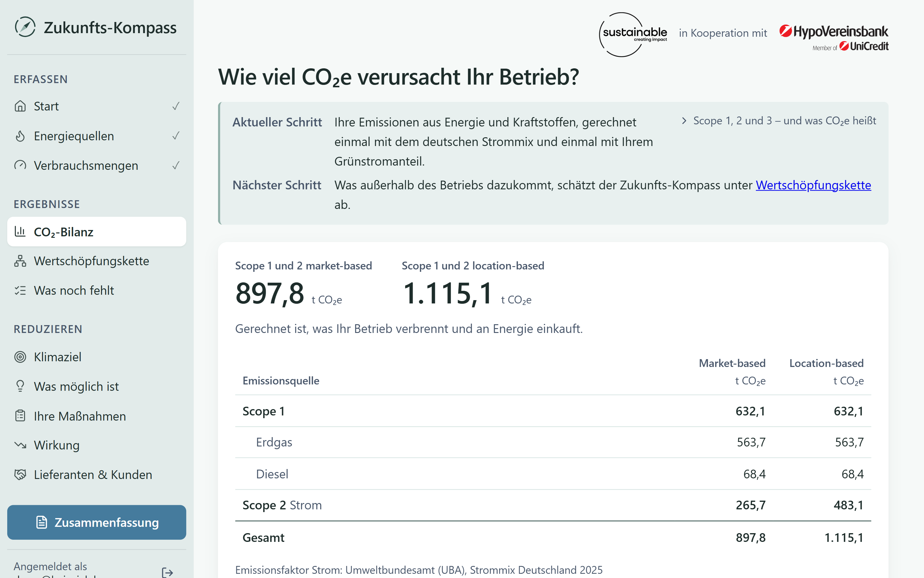Screen dimensions: 924x578
Task: Click the Emissionsfaktor Strom source note
Action: 419,570
